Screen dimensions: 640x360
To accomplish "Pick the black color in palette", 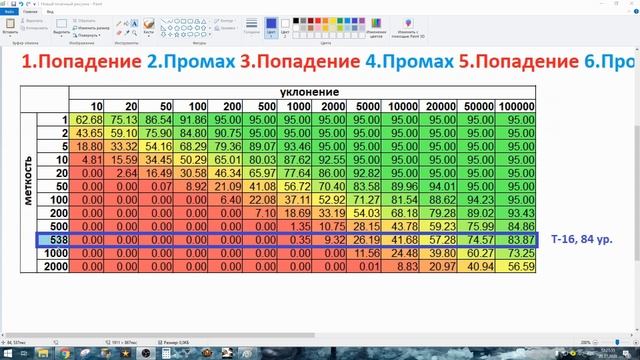I will [296, 21].
